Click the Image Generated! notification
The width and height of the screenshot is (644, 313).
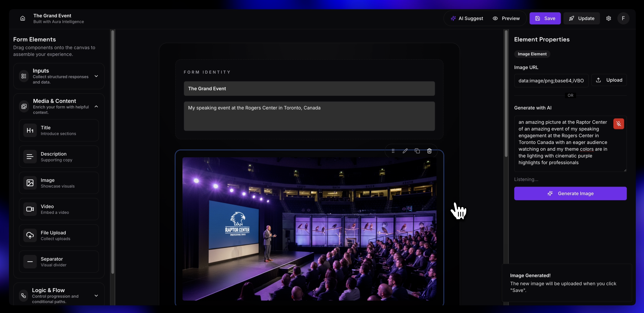tap(567, 283)
